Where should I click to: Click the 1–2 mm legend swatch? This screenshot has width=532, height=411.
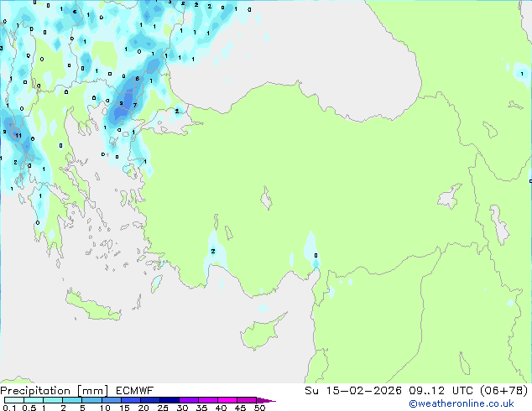tap(53, 400)
